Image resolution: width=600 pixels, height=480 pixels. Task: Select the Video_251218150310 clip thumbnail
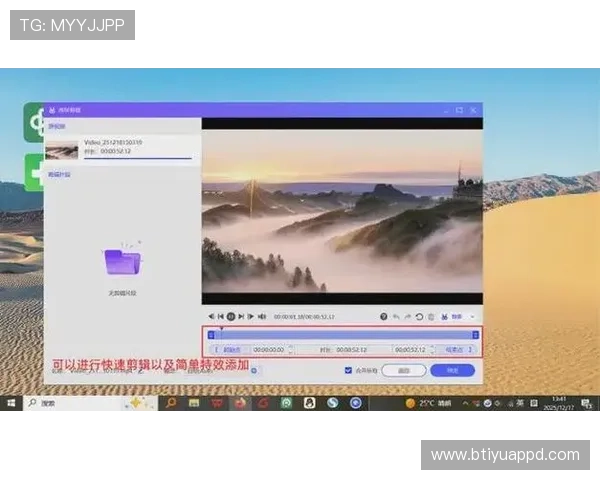tap(62, 150)
